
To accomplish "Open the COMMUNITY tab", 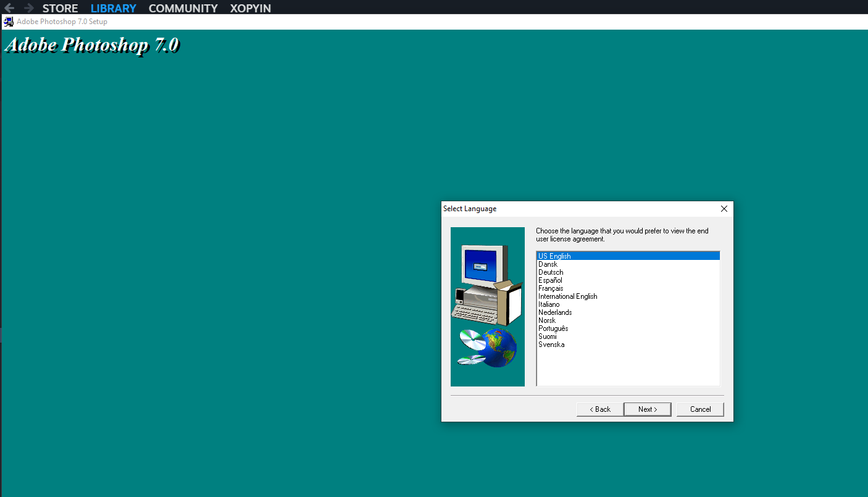I will coord(183,9).
